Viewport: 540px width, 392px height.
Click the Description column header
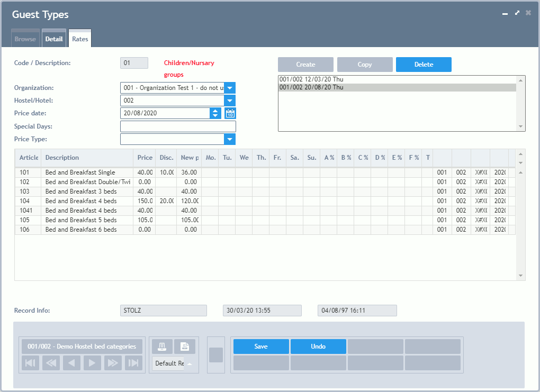point(87,158)
